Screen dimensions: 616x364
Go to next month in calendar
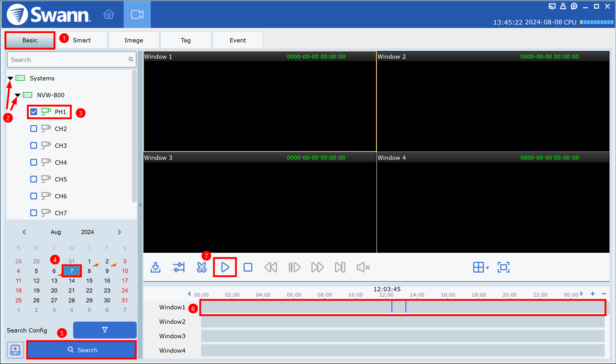coord(119,232)
